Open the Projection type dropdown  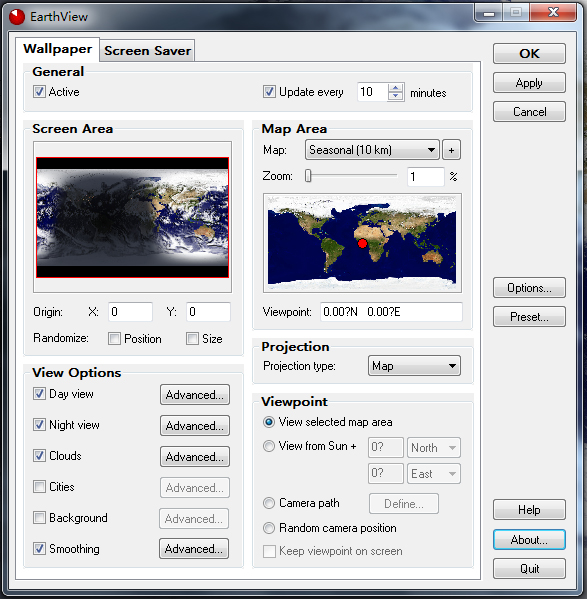click(414, 366)
